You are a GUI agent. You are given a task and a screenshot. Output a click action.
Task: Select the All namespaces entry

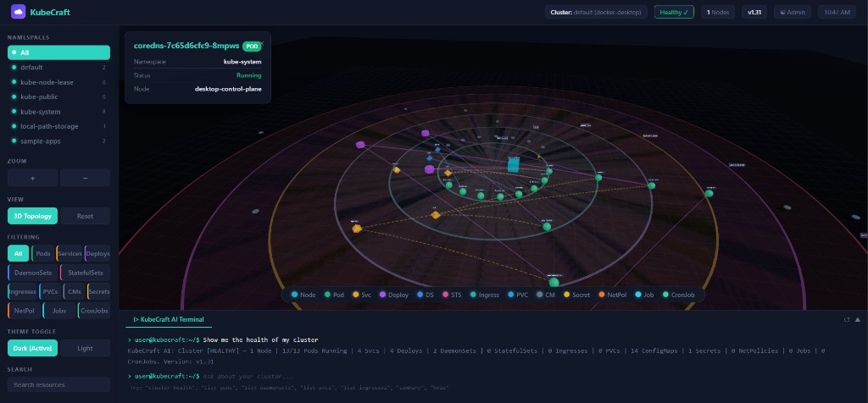pos(58,52)
